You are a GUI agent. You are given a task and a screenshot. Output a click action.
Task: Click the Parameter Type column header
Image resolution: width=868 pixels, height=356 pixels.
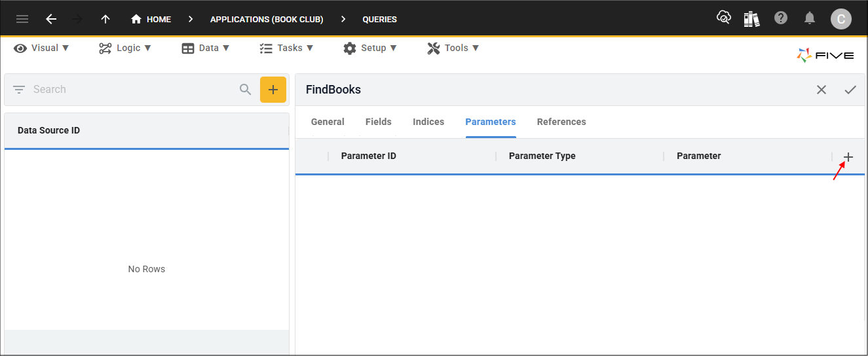(x=542, y=156)
